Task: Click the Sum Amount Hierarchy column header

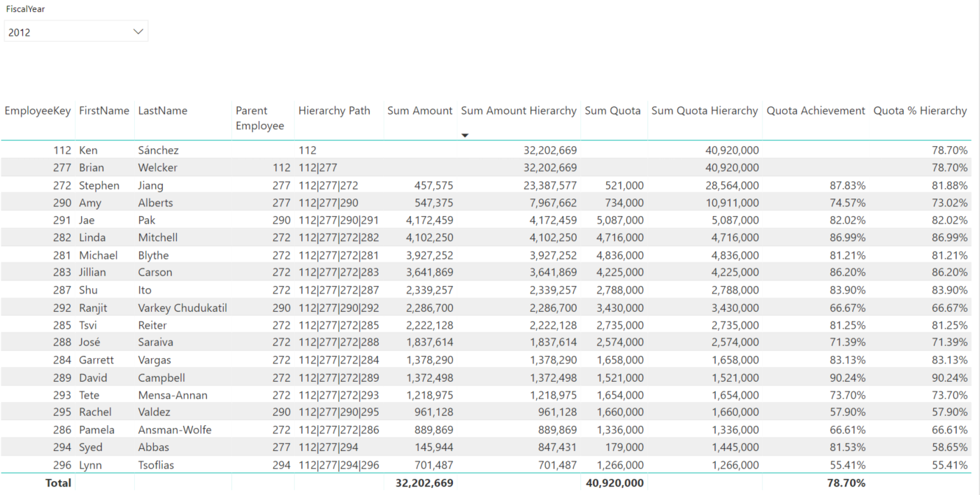Action: tap(519, 110)
